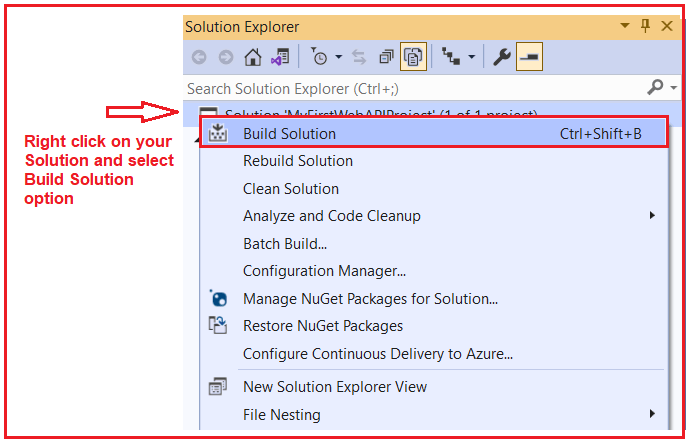Viewport: 686px width, 443px height.
Task: Toggle the Show All Files button
Action: pyautogui.click(x=413, y=56)
